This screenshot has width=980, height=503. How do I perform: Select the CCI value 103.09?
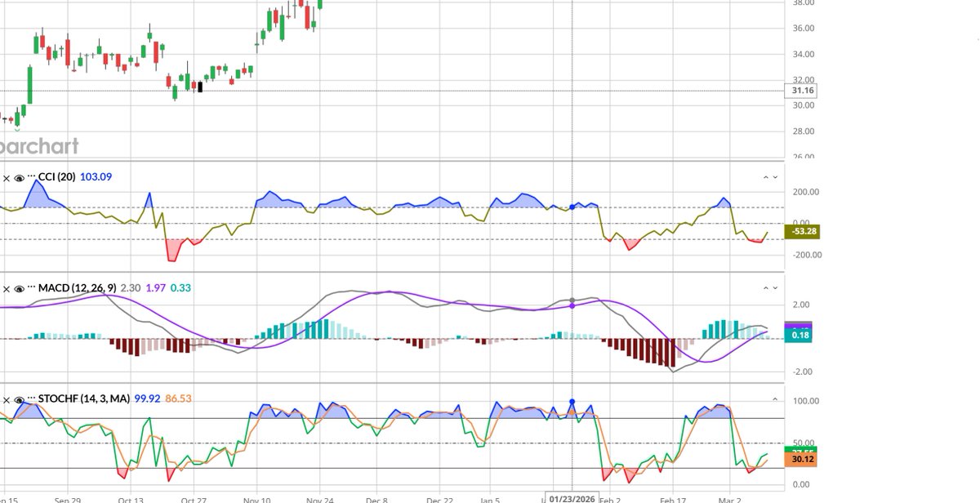click(96, 177)
